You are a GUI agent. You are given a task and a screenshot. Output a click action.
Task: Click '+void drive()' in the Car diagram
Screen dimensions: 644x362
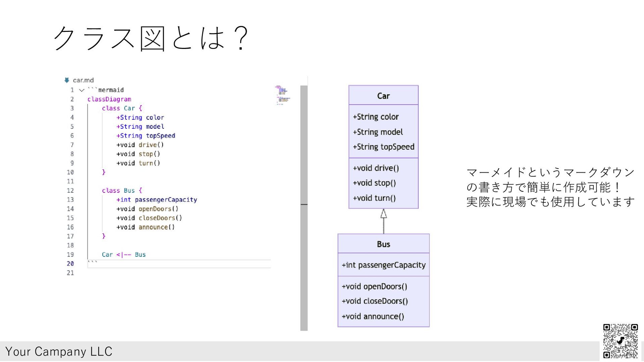[x=376, y=168]
